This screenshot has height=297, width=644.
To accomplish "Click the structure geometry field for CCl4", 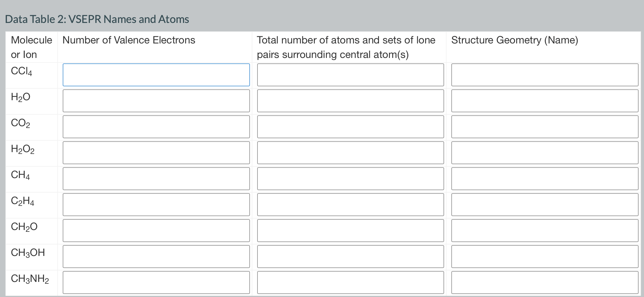I will coord(545,75).
